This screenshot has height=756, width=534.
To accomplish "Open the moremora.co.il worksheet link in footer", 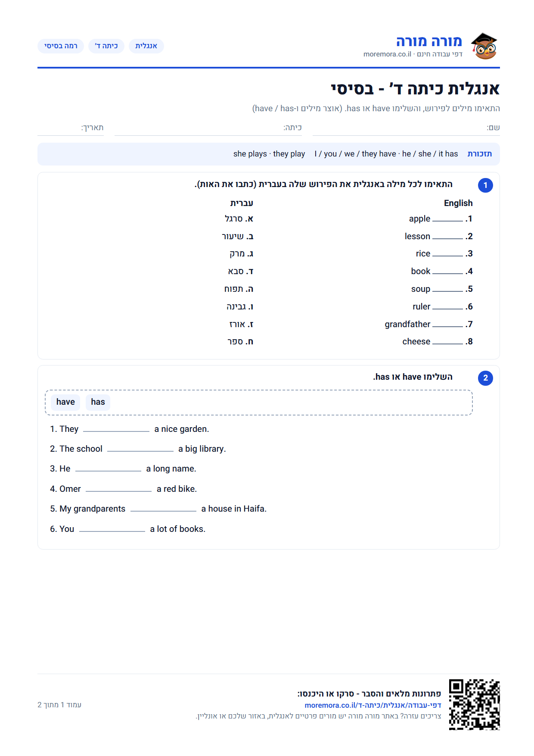I will 373,705.
